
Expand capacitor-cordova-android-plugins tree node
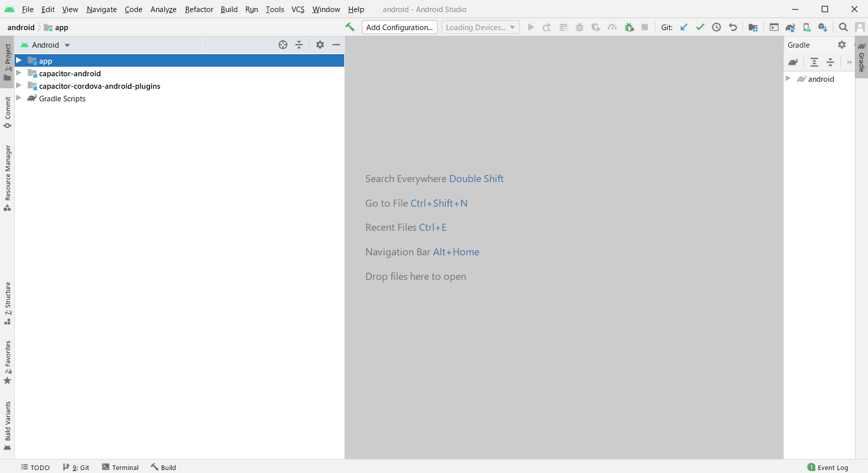pyautogui.click(x=19, y=86)
